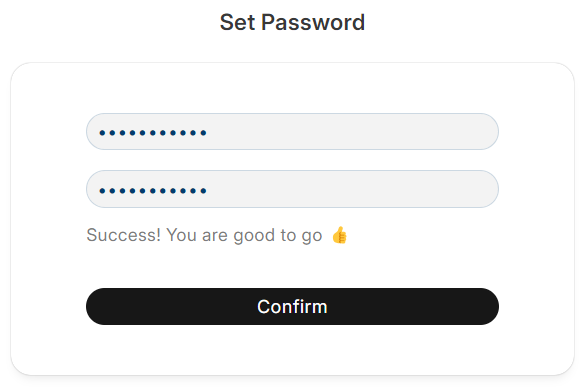Focus the second password confirmation field
586x387 pixels.
[292, 189]
